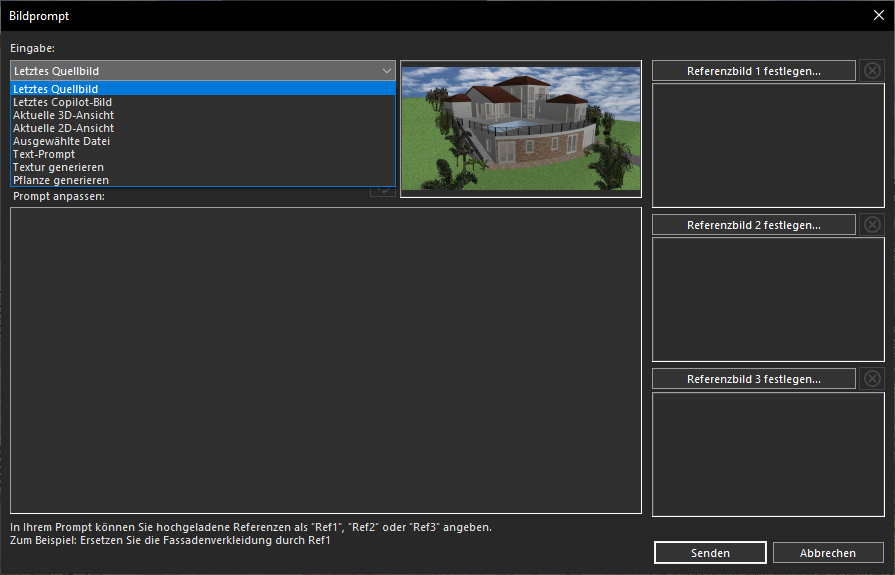Click the empty Referenzbild 3 preview box

(768, 455)
